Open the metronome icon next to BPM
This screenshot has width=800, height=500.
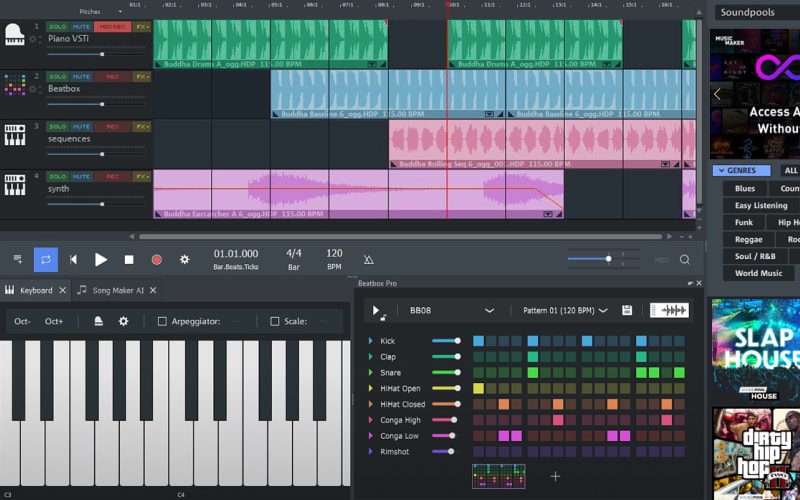click(369, 259)
